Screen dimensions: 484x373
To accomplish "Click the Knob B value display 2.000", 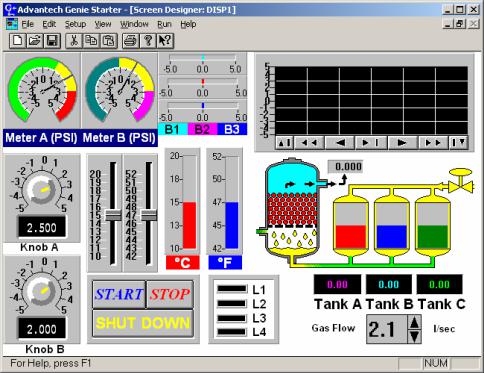I will click(x=42, y=329).
